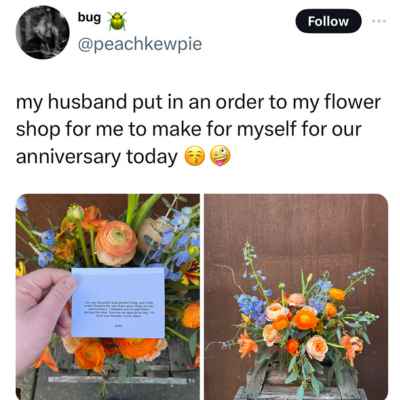Image resolution: width=400 pixels, height=400 pixels.
Task: Click the hand holding the card
Action: (42, 312)
